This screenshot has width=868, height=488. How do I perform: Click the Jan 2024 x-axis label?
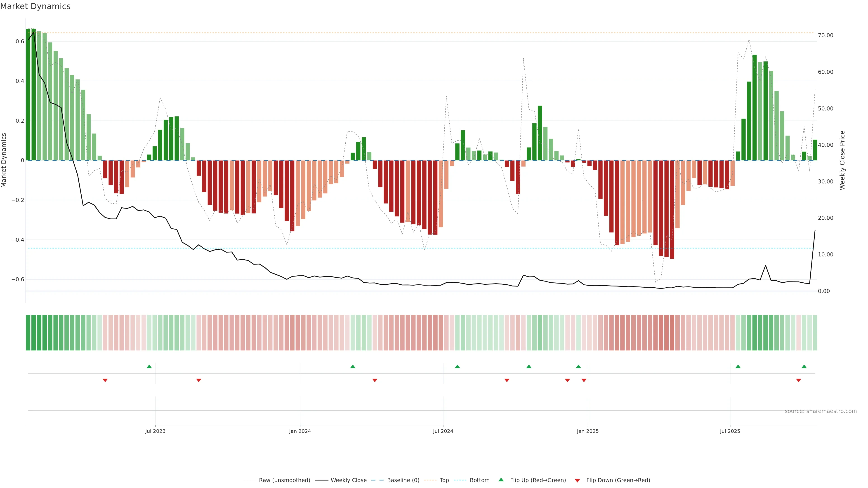(x=300, y=431)
